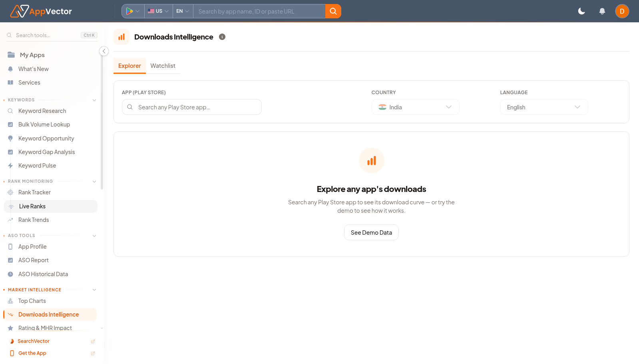Image resolution: width=639 pixels, height=364 pixels.
Task: Collapse the Keywords section chevron
Action: (x=94, y=100)
